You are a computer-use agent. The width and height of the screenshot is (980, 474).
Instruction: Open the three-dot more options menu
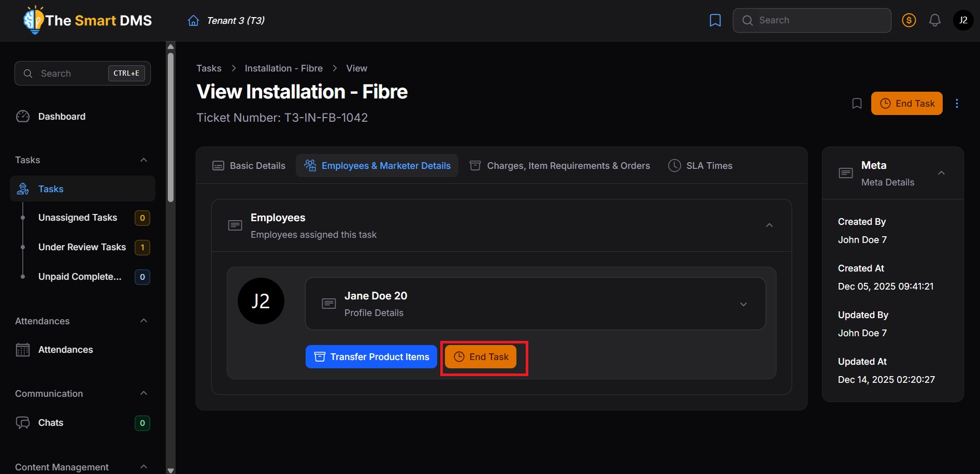957,104
